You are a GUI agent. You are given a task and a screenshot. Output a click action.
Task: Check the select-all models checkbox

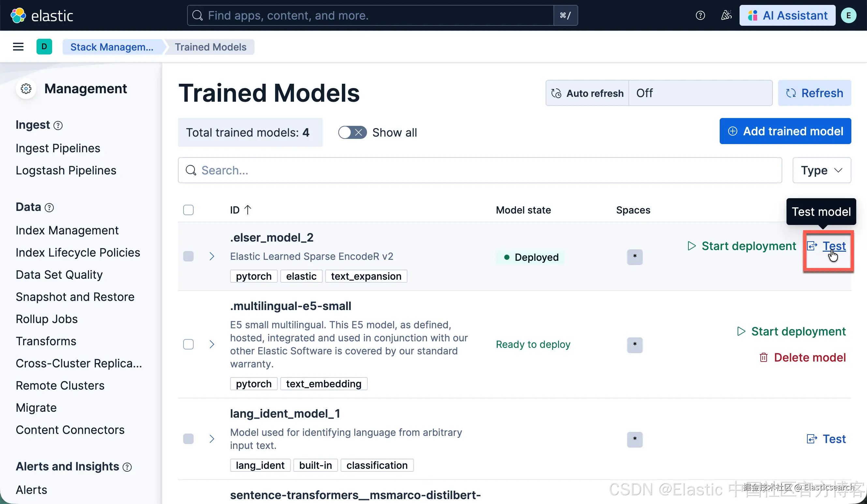click(188, 210)
